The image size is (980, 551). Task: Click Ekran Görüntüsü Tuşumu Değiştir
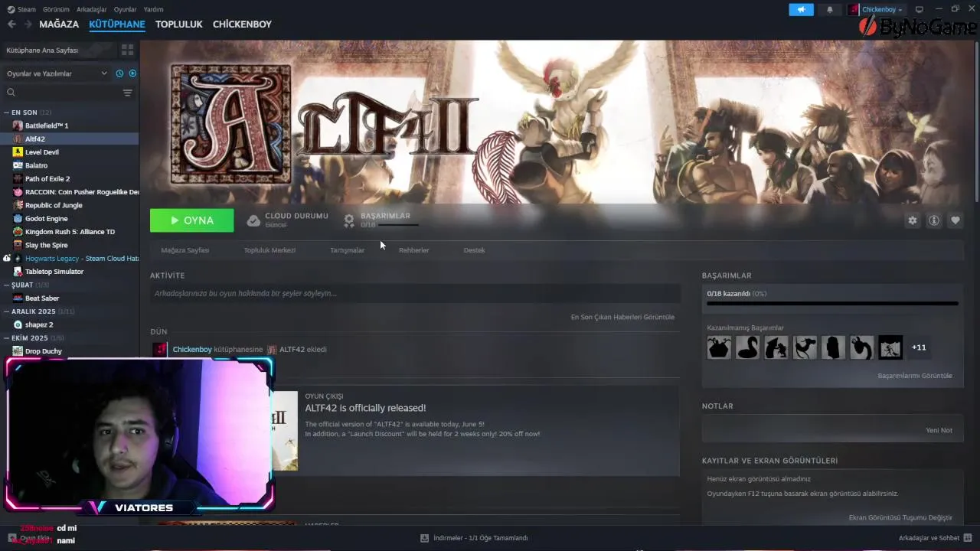click(x=900, y=518)
